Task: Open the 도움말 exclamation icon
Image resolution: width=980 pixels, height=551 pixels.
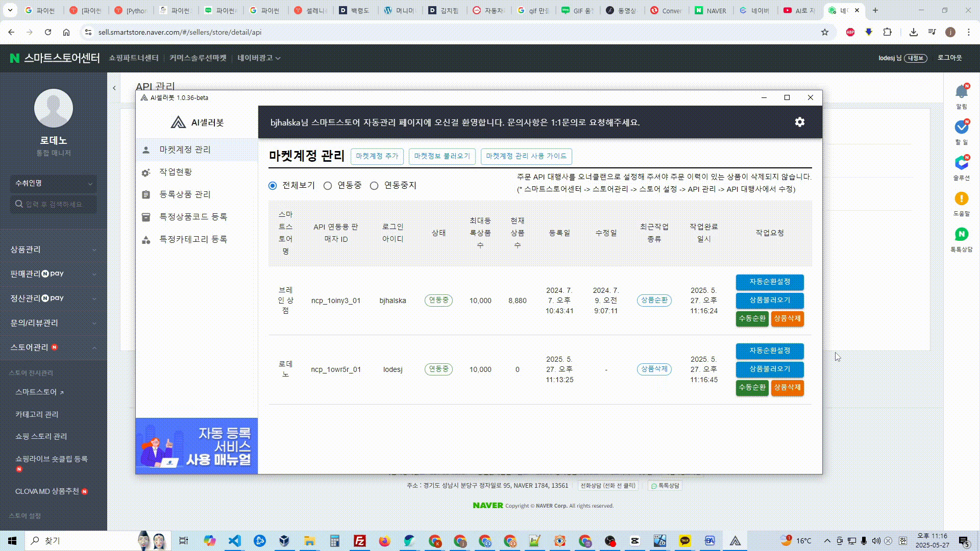Action: [x=961, y=198]
